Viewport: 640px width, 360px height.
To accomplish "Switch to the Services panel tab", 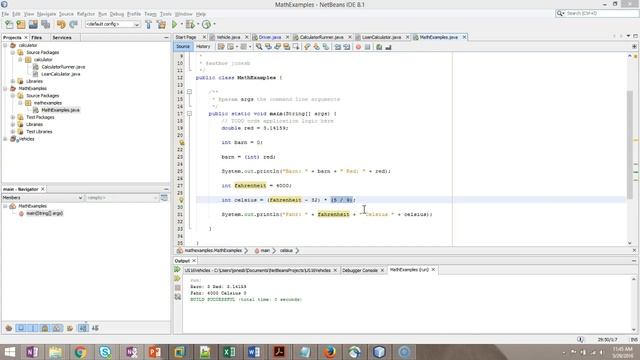I will (x=62, y=38).
